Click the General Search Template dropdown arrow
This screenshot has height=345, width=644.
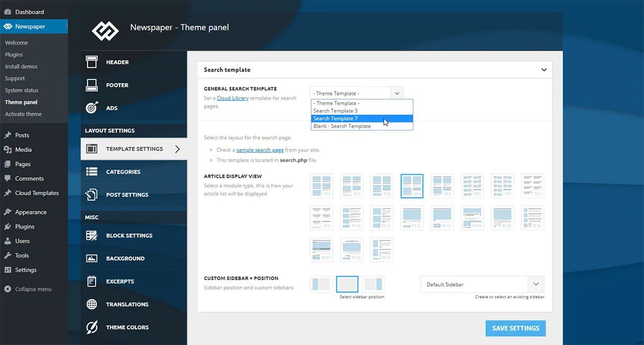tap(397, 93)
